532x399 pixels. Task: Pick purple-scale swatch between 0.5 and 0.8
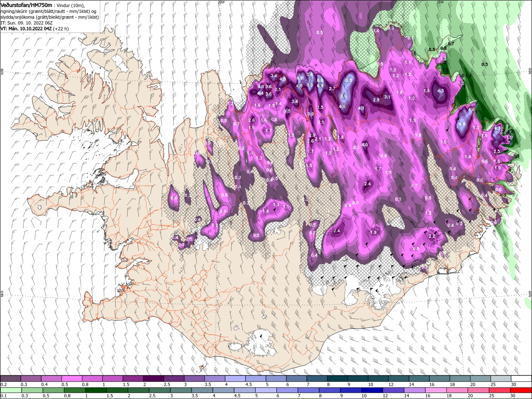click(x=71, y=379)
